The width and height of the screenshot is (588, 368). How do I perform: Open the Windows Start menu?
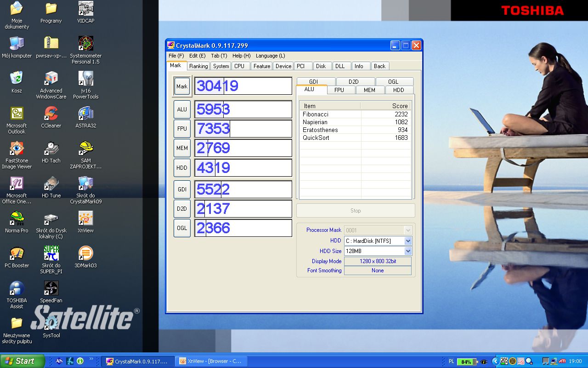[x=22, y=361]
